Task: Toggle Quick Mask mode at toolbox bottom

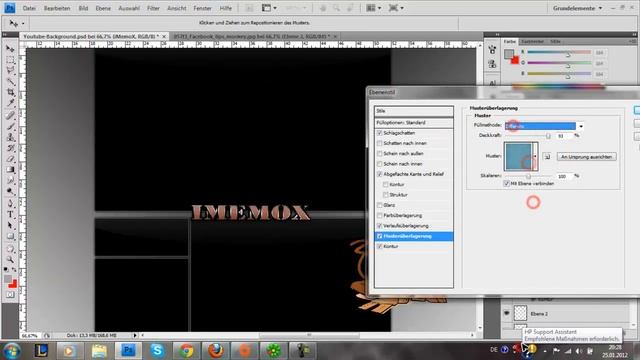Action: pyautogui.click(x=10, y=295)
